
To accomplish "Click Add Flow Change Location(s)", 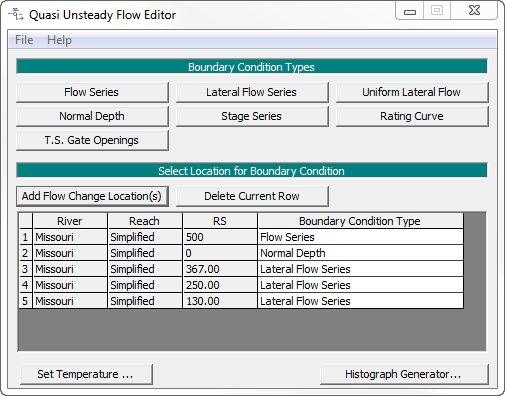I will tap(92, 196).
